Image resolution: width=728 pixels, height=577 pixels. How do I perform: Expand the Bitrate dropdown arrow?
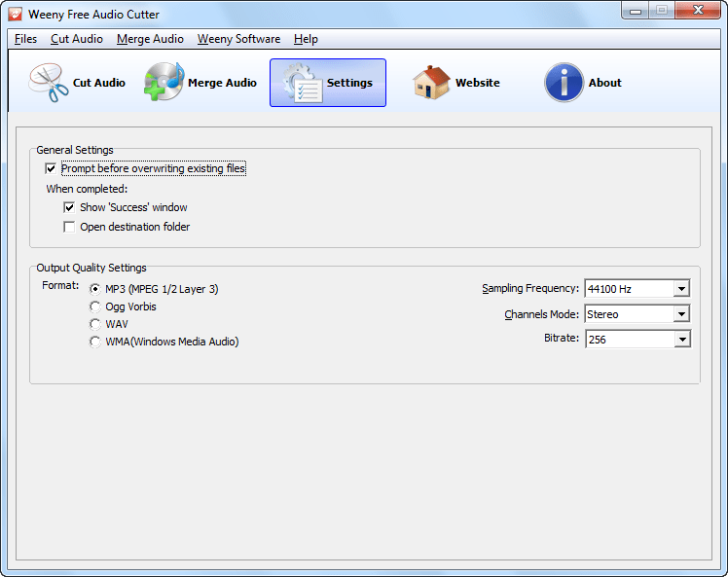click(x=682, y=340)
